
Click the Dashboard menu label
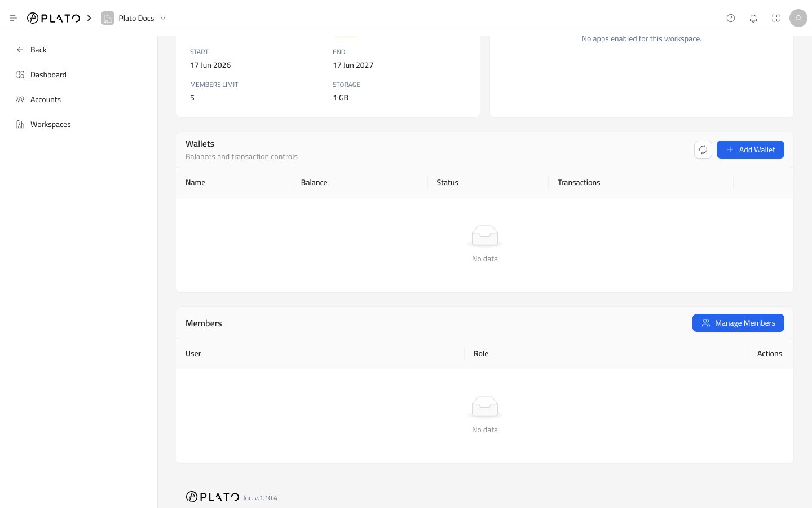click(x=48, y=75)
